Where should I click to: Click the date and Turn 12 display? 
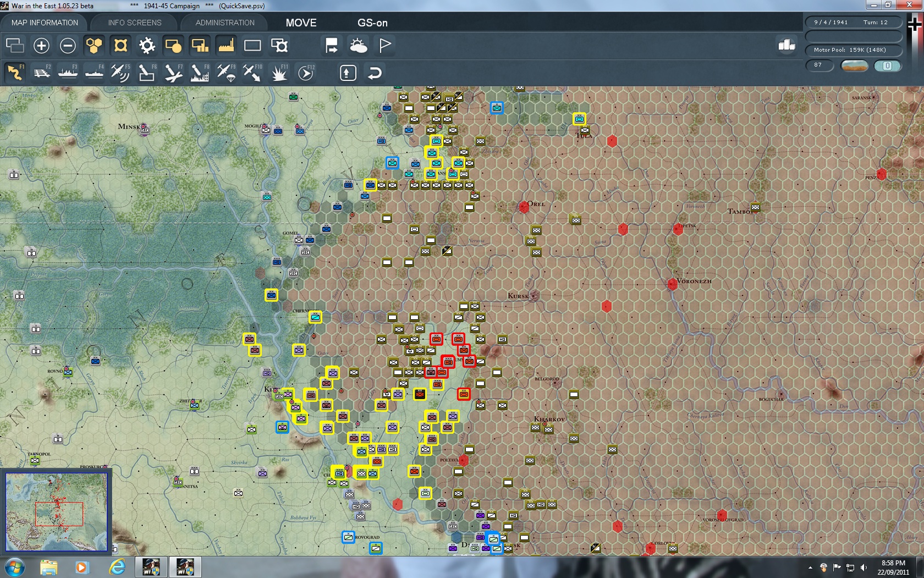point(854,22)
